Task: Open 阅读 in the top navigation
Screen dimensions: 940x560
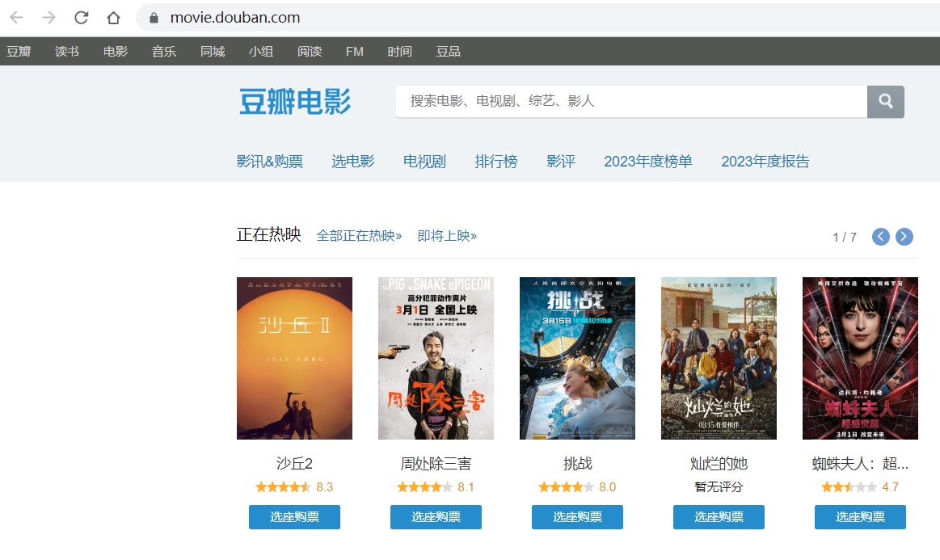Action: coord(310,52)
